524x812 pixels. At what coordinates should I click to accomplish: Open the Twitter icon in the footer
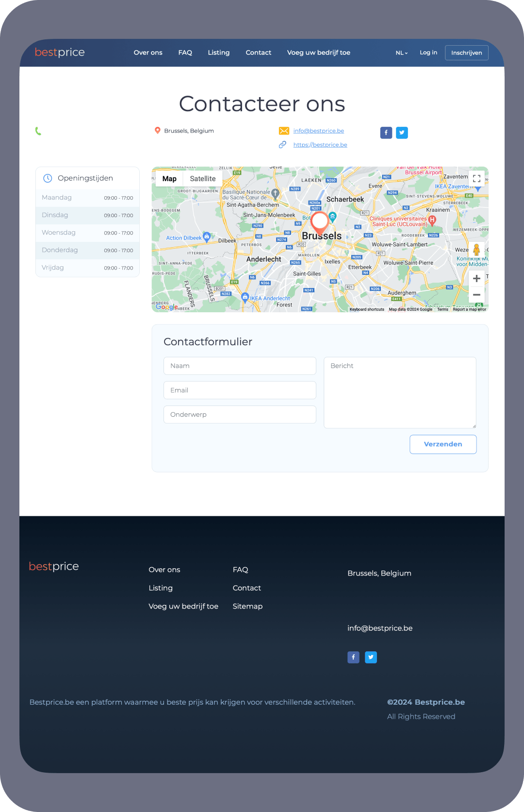(x=371, y=657)
